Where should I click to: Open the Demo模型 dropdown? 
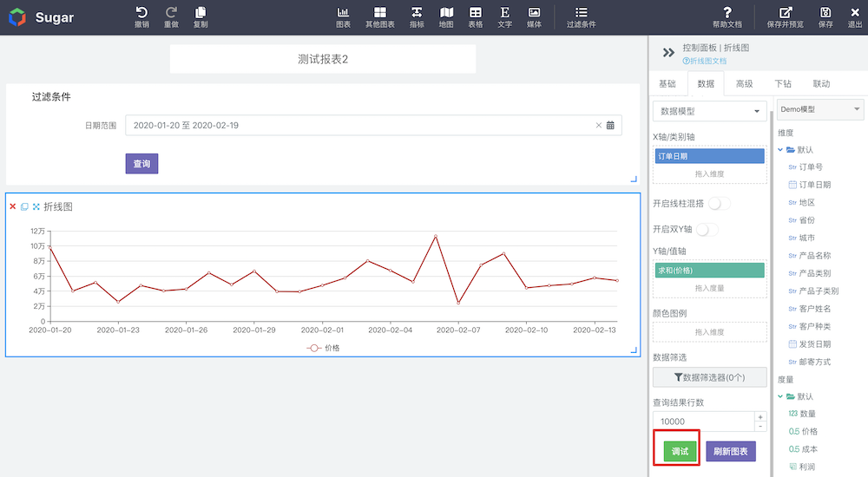820,109
